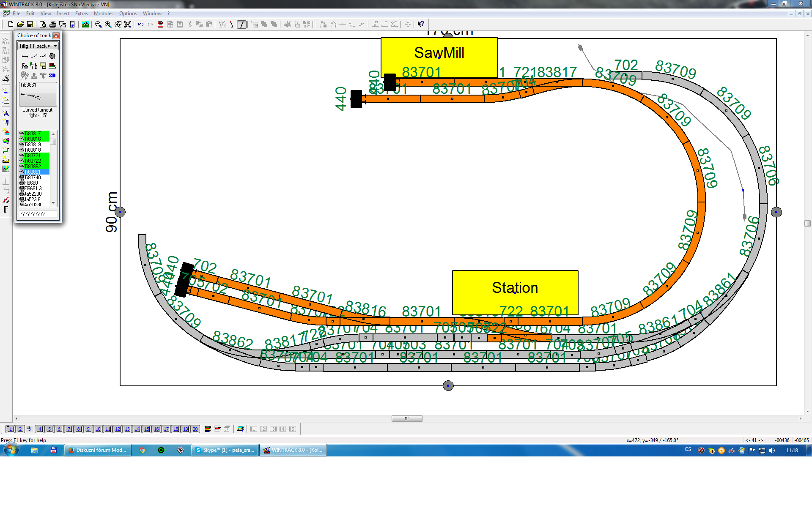Image resolution: width=812 pixels, height=508 pixels.
Task: Select Ti83740 in the track list
Action: (x=33, y=178)
